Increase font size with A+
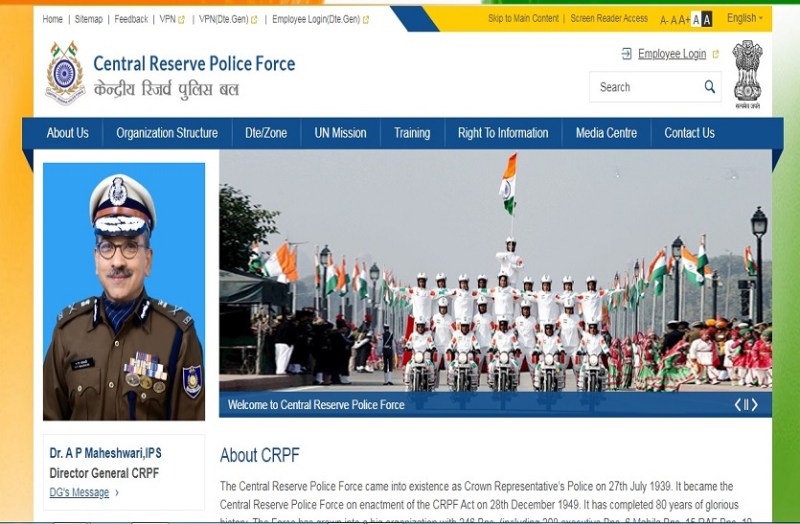This screenshot has width=800, height=524. 684,20
